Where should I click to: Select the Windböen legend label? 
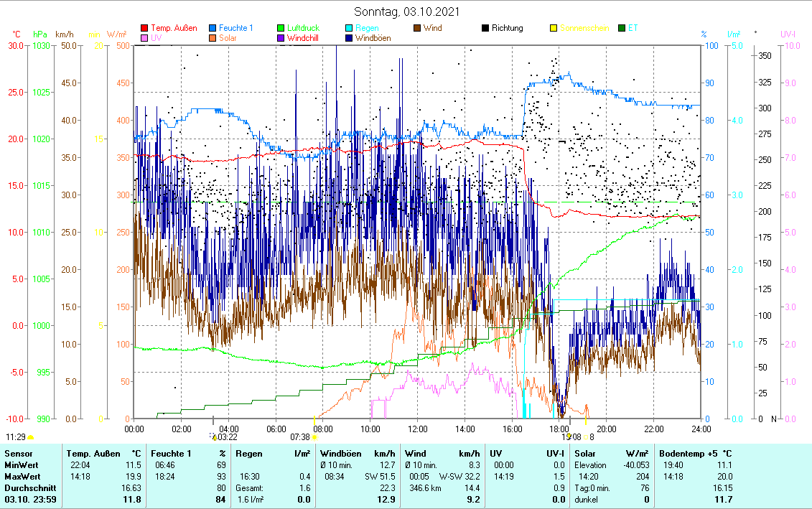point(373,39)
